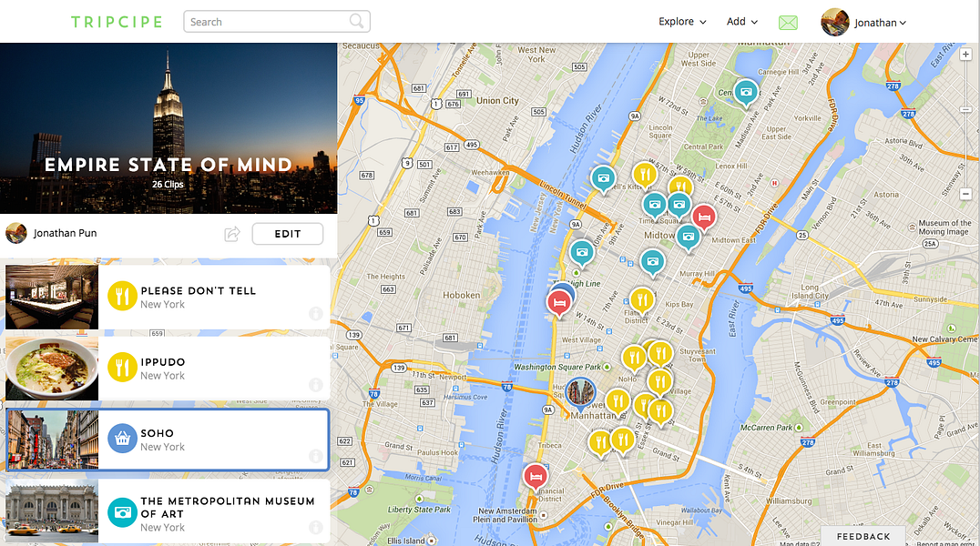Click the red bed pin near Midtown East
This screenshot has width=980, height=546.
click(704, 217)
